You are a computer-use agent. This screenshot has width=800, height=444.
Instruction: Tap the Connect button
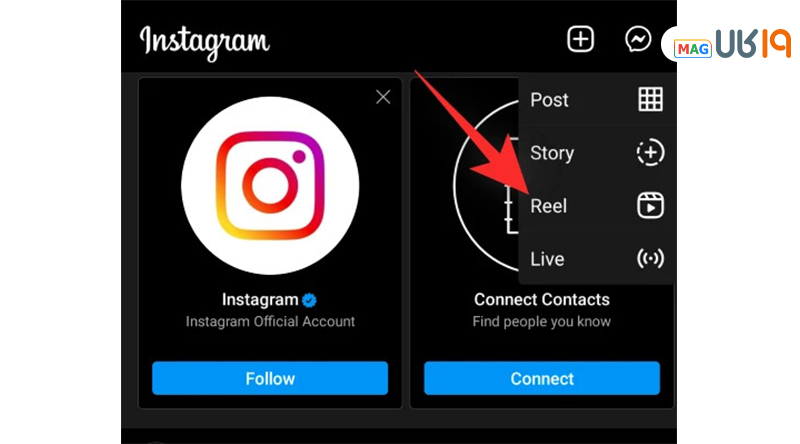click(542, 378)
